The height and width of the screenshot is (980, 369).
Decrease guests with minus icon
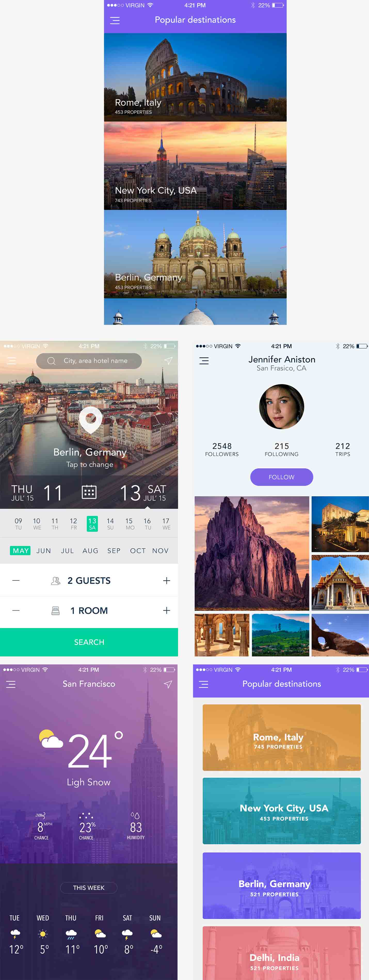pos(16,580)
